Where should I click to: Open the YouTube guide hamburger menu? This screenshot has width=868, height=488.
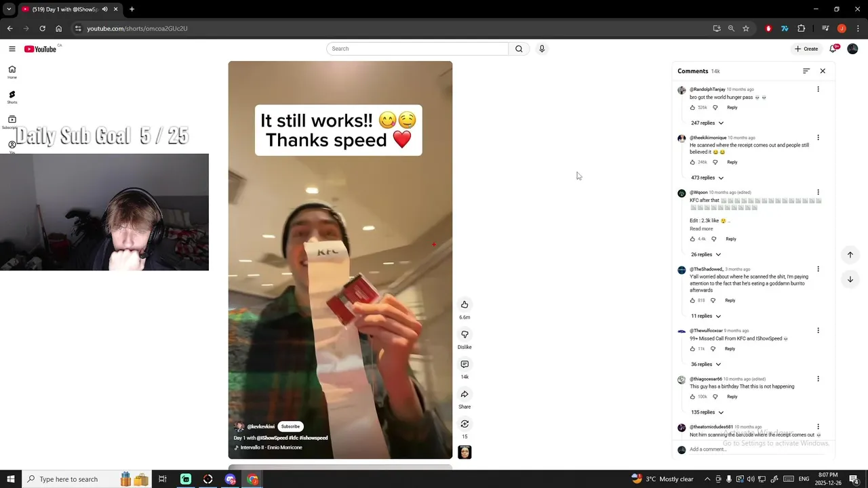(12, 49)
